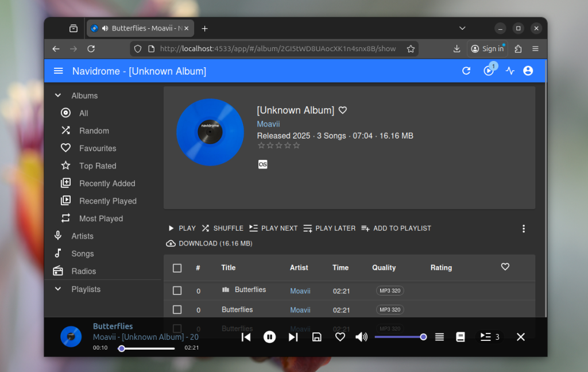Open the user profile account icon
Image resolution: width=588 pixels, height=372 pixels.
pos(528,71)
